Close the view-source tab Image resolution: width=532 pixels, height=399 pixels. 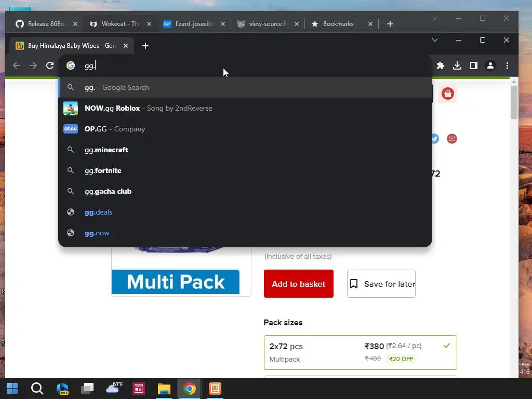[x=297, y=24]
